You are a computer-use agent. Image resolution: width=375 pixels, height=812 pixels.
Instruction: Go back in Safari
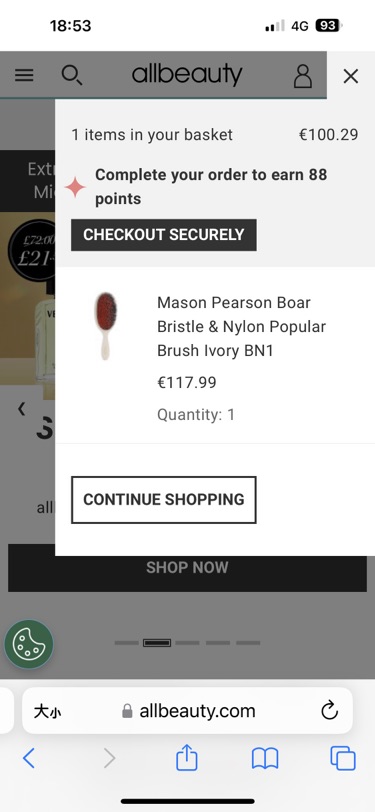pos(29,759)
